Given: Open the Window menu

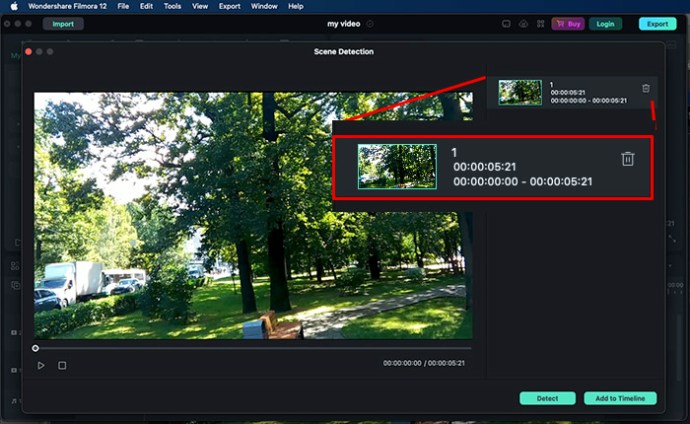Looking at the screenshot, I should 264,6.
